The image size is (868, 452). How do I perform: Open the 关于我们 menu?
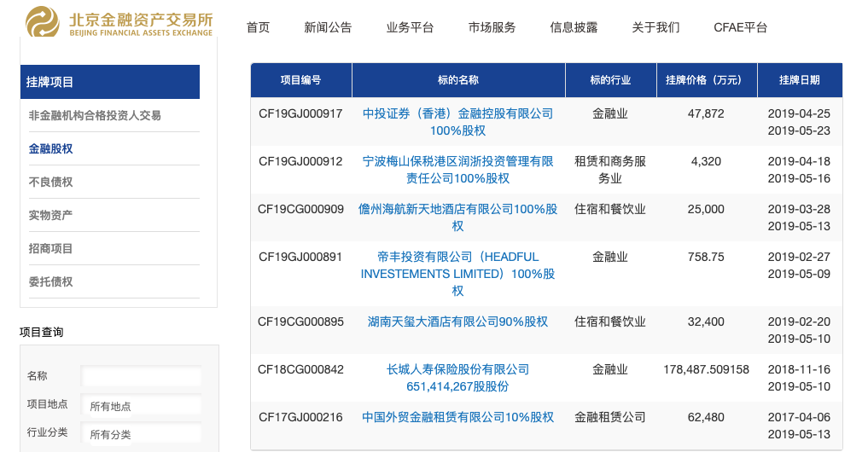pyautogui.click(x=655, y=27)
